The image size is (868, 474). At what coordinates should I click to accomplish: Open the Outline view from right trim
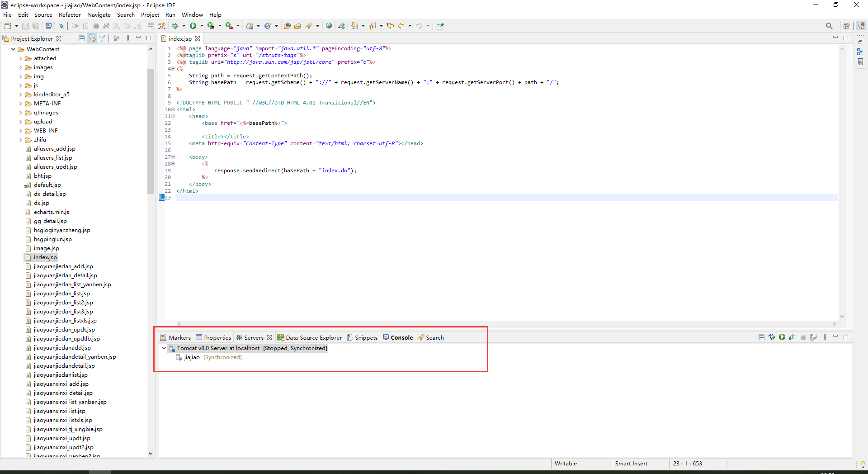coord(860,52)
